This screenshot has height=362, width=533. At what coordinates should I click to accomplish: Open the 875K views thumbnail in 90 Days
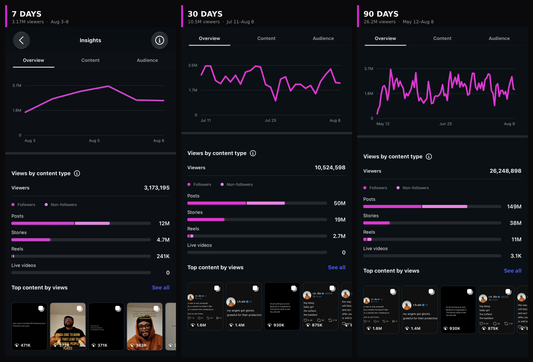point(496,310)
